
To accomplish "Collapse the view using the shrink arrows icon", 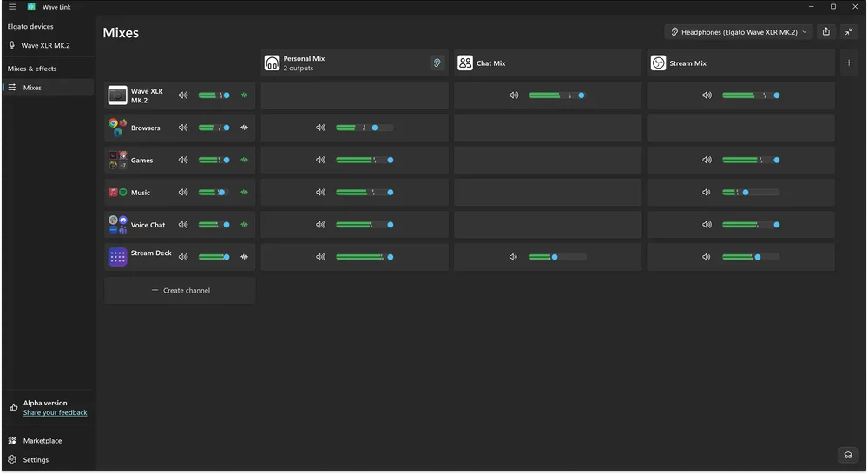I will point(849,32).
